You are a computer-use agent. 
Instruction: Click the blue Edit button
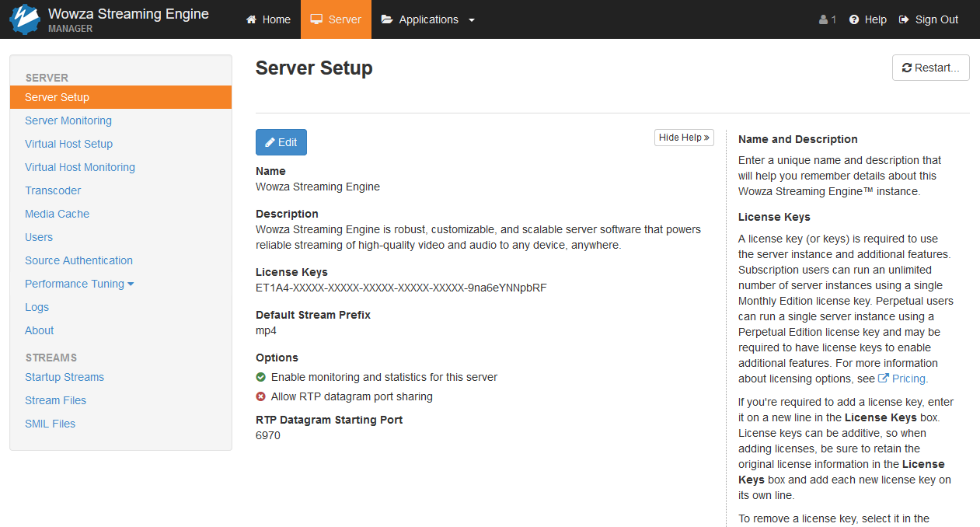(281, 142)
